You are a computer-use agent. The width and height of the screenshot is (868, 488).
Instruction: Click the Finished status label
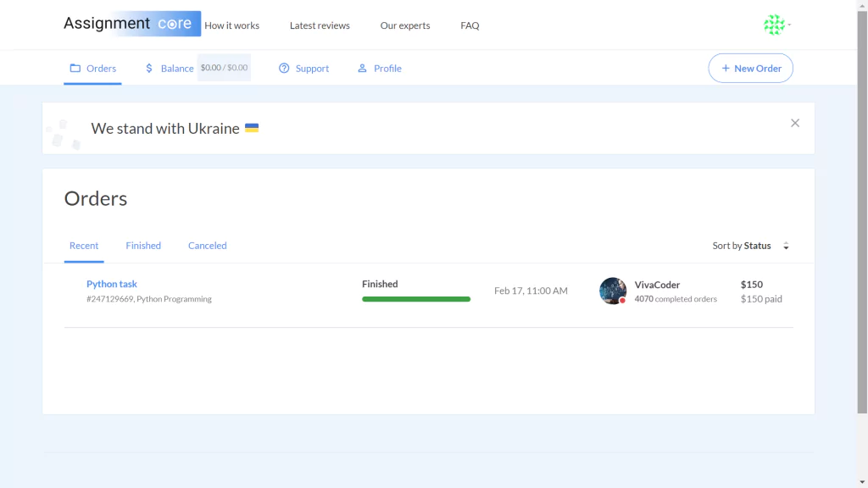(380, 284)
